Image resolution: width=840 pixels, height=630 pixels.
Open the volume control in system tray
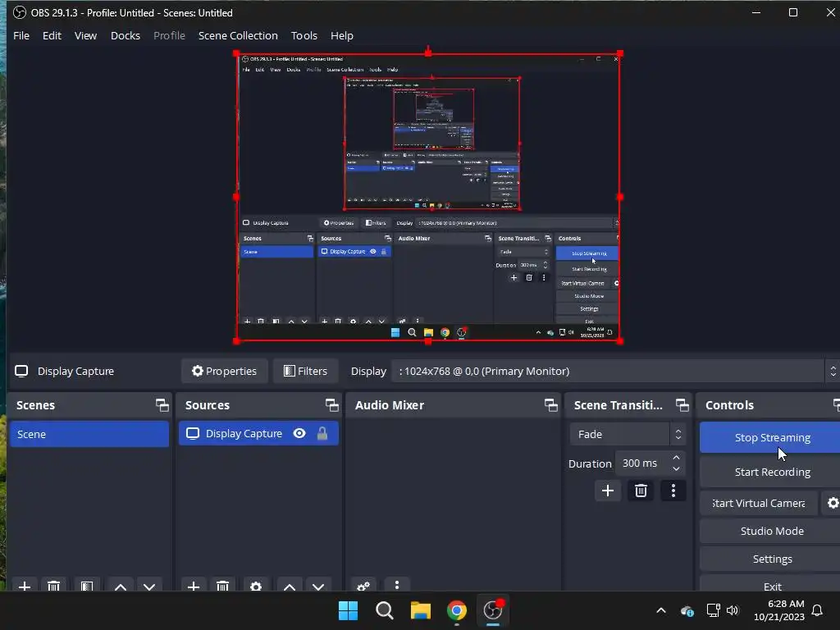pyautogui.click(x=733, y=610)
